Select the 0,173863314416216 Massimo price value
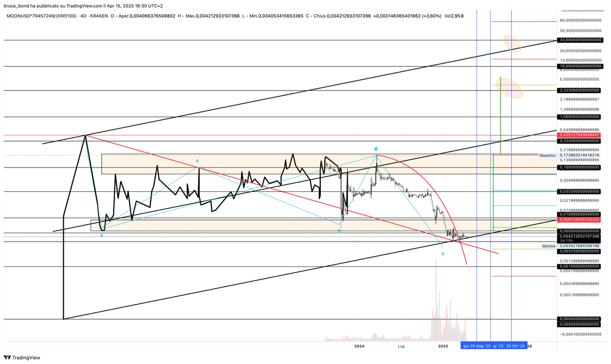The width and height of the screenshot is (611, 364). (580, 154)
